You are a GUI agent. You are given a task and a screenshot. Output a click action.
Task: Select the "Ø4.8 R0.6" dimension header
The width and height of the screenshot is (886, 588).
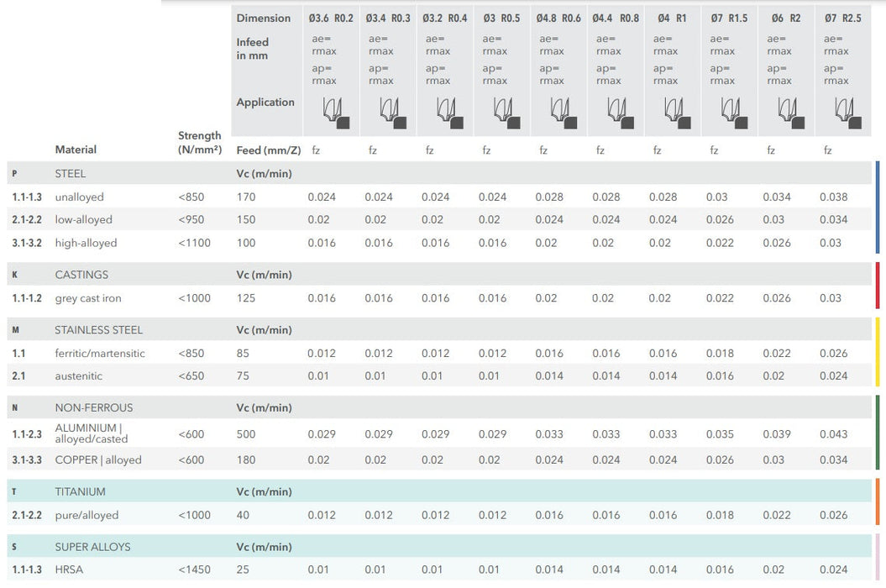558,18
